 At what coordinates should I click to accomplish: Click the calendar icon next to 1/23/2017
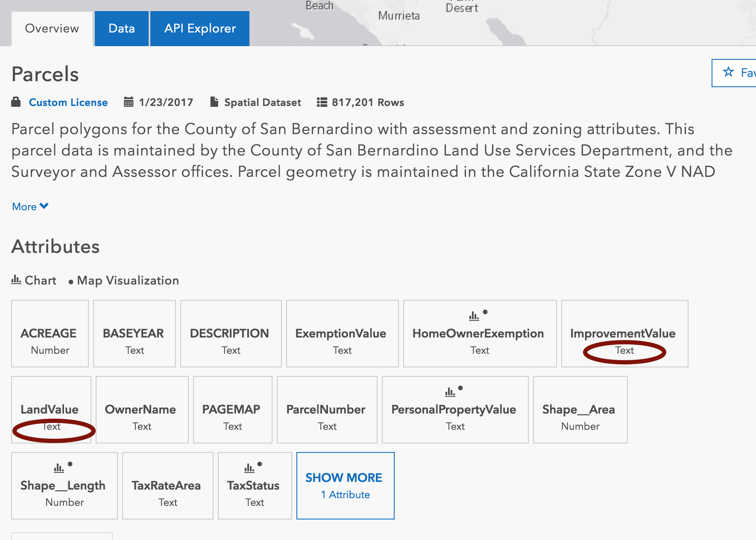pos(128,102)
